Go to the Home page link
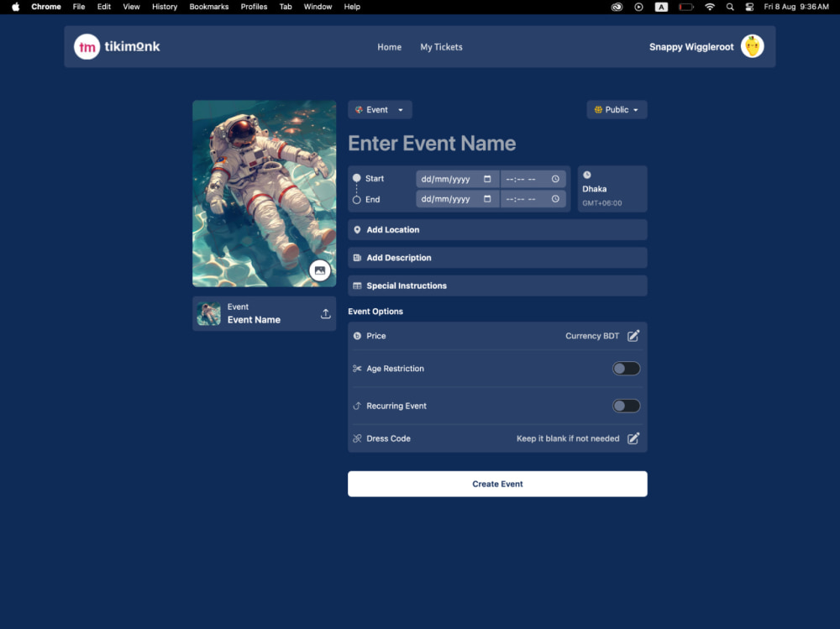 [x=390, y=47]
